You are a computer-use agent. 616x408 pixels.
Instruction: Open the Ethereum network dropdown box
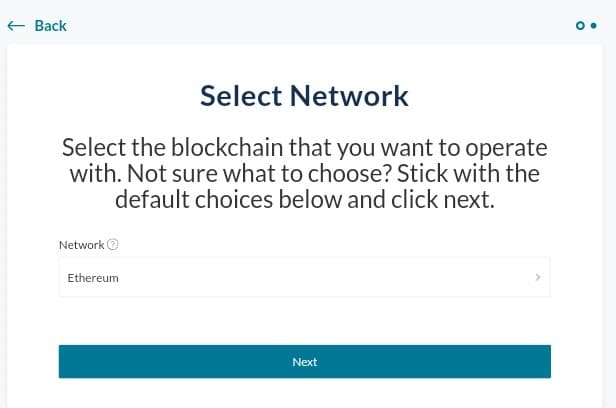click(x=304, y=277)
